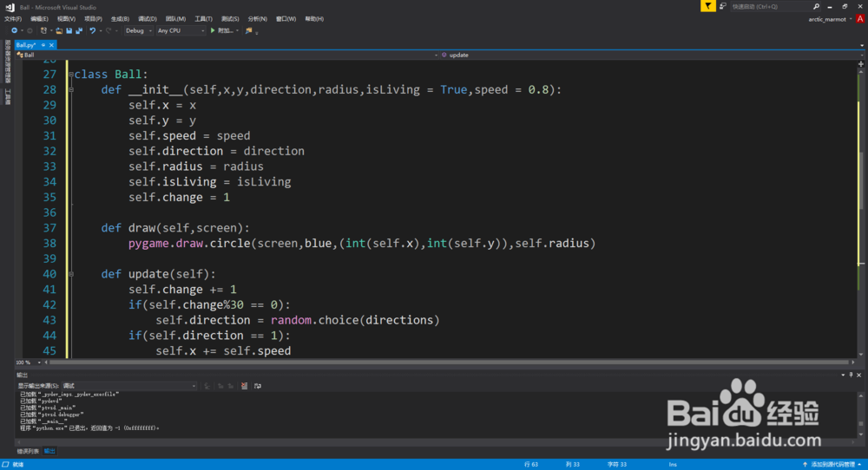Click the feedback icon beside quick launch
Image resolution: width=868 pixels, height=470 pixels.
722,6
